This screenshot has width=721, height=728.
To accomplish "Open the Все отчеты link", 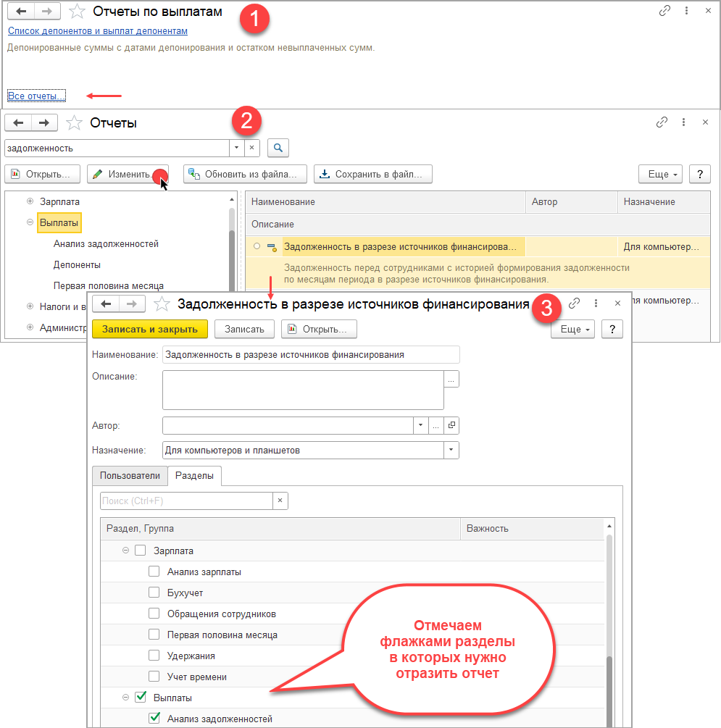I will click(x=36, y=96).
